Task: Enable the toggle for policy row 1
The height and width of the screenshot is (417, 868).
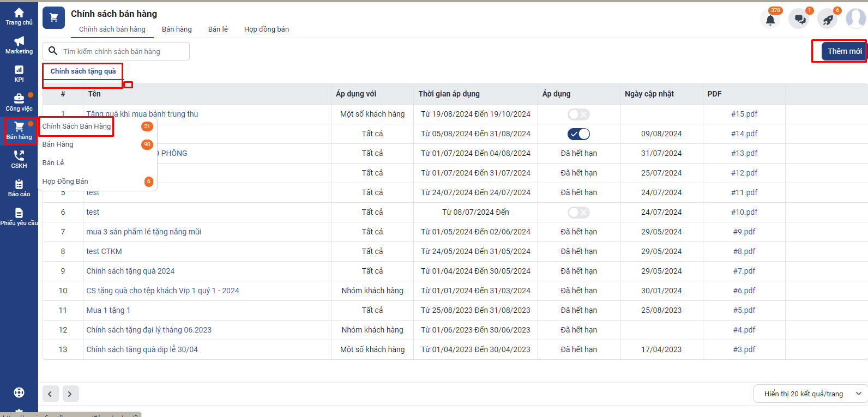Action: pyautogui.click(x=578, y=114)
